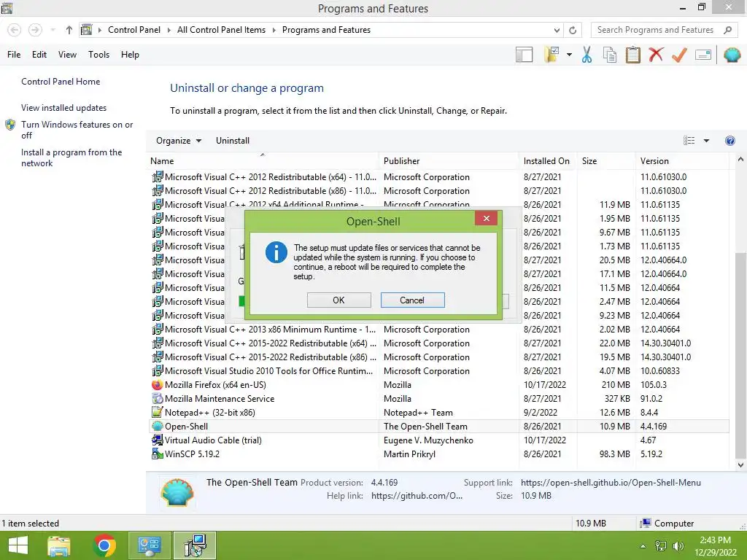Screen dimensions: 747x560
Task: Click the list scrollbar up arrow
Action: [x=740, y=160]
